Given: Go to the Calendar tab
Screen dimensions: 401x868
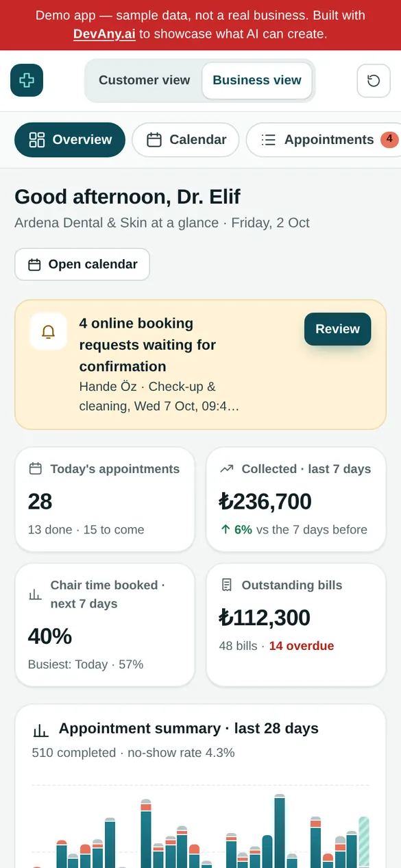Looking at the screenshot, I should pos(186,140).
